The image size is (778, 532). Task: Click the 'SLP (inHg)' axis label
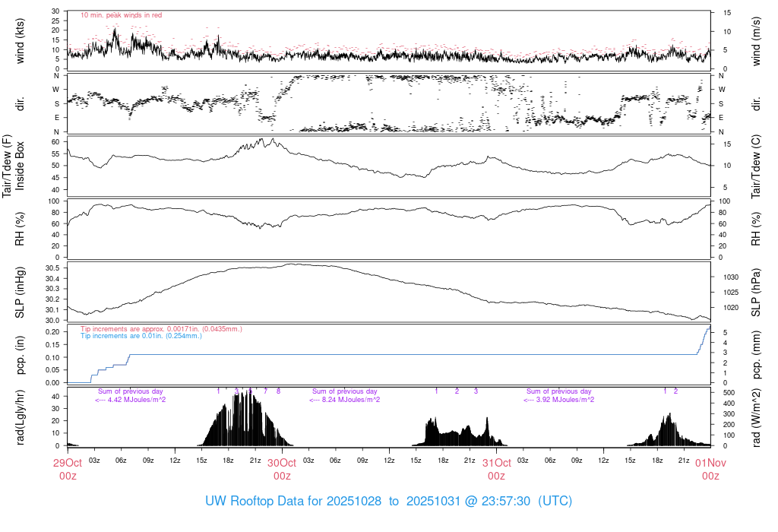20,293
